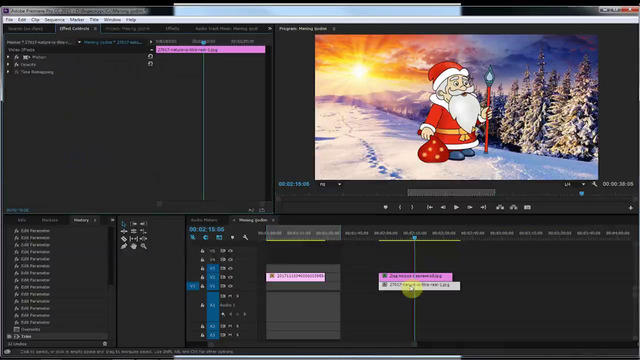The image size is (640, 360).
Task: Play the sequence in Program Monitor
Action: click(456, 207)
